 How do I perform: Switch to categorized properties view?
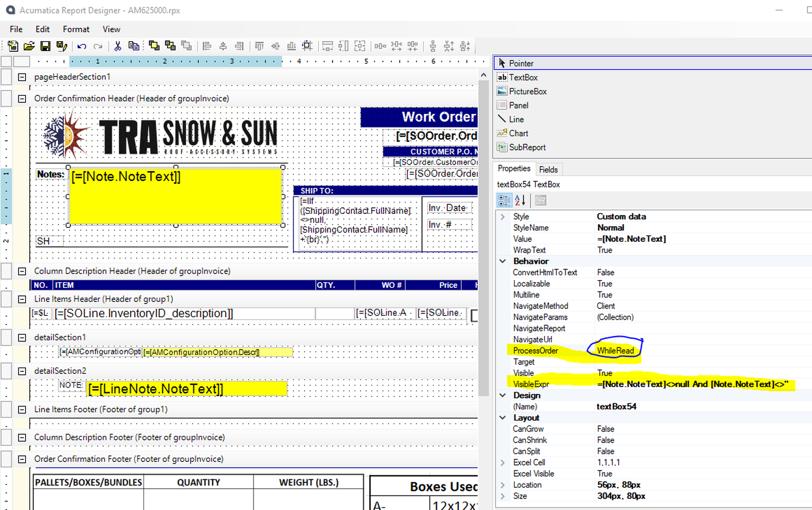(504, 200)
